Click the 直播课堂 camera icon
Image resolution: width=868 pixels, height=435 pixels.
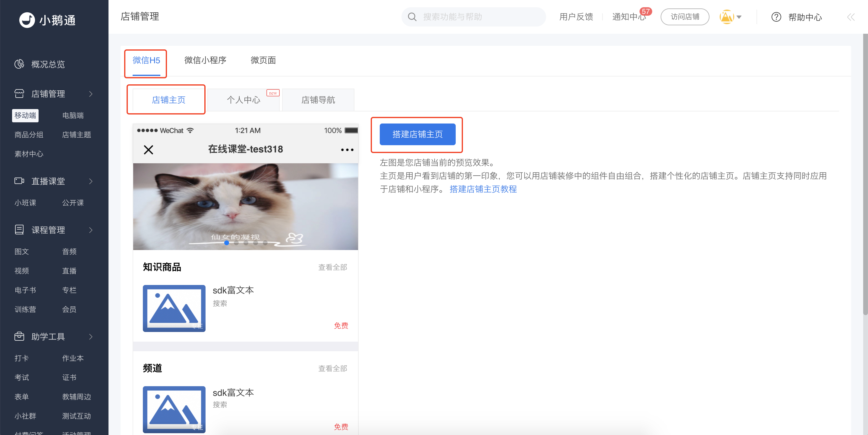coord(19,181)
